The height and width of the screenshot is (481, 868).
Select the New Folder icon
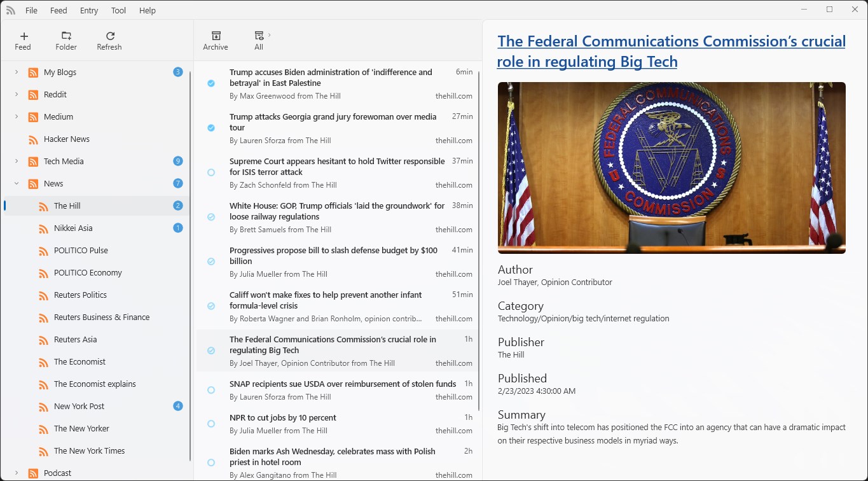tap(65, 39)
